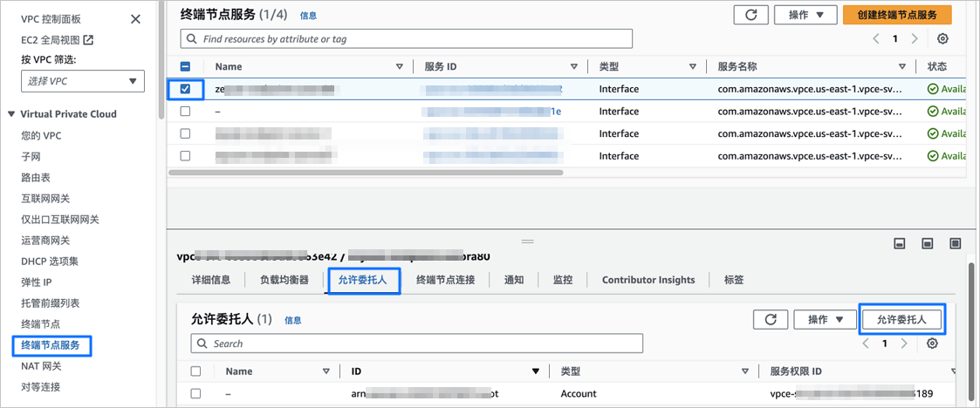980x408 pixels.
Task: Collapse the Virtual Private Cloud section
Action: point(11,113)
